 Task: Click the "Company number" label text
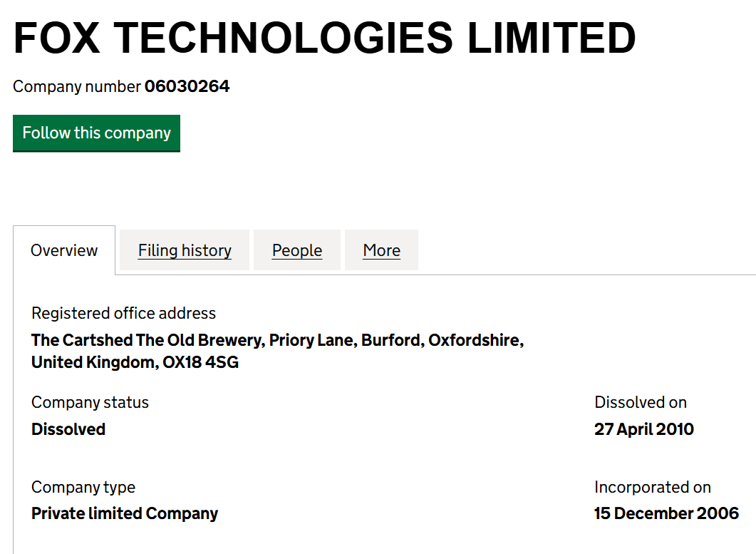77,87
